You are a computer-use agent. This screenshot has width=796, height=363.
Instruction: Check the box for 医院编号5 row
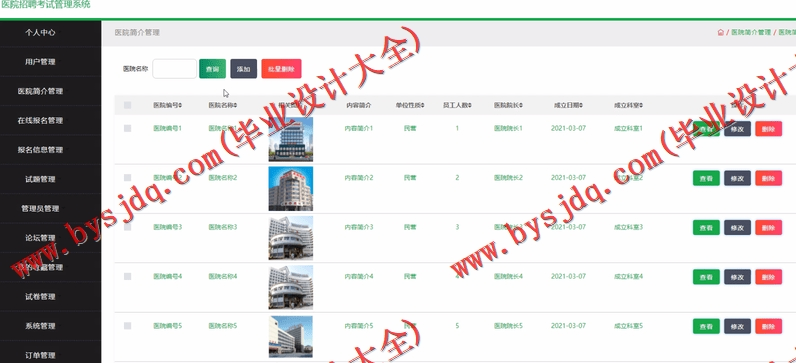[x=127, y=325]
